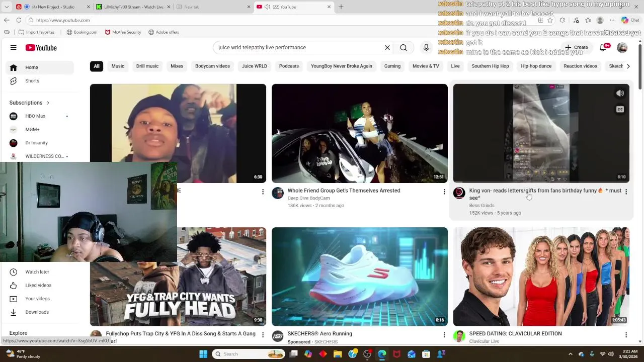The width and height of the screenshot is (644, 362).
Task: Open McAfee Security bookmark
Action: coord(123,32)
